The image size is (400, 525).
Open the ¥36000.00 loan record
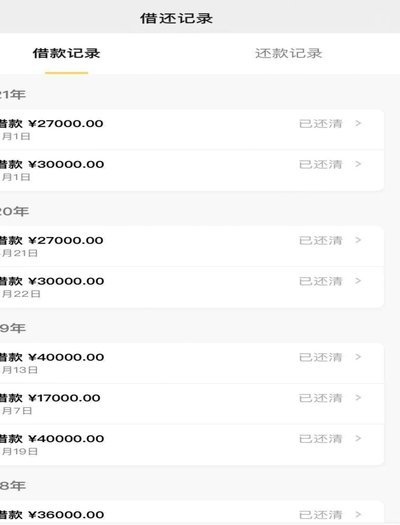pyautogui.click(x=191, y=513)
